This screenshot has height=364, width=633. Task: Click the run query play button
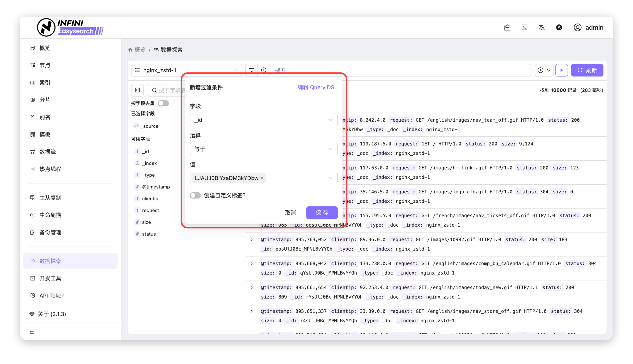tap(561, 70)
